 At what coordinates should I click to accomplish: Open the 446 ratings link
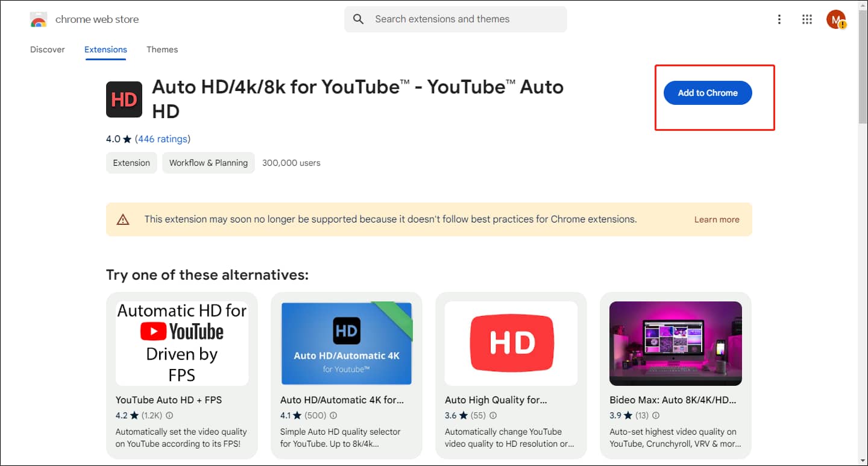point(163,139)
